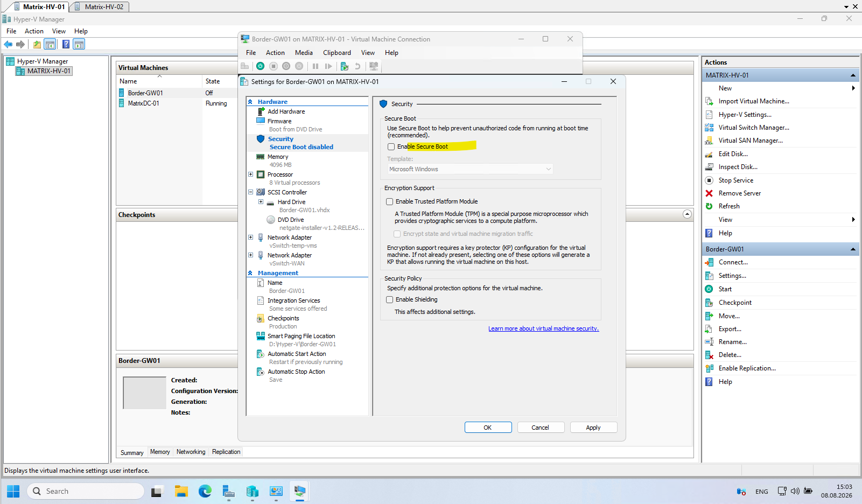Click the Turn Off VM toolbar icon

(x=274, y=66)
